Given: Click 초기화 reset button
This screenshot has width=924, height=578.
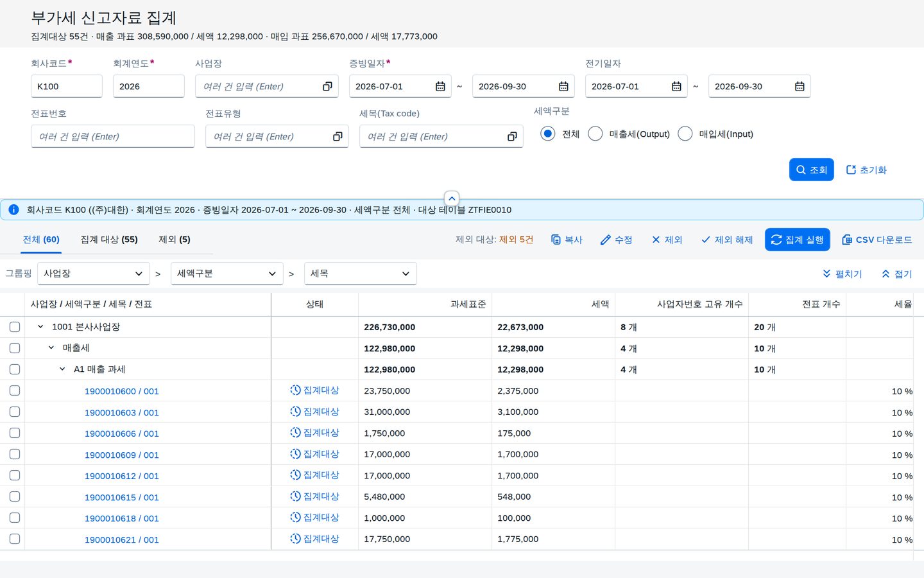Looking at the screenshot, I should (x=866, y=170).
